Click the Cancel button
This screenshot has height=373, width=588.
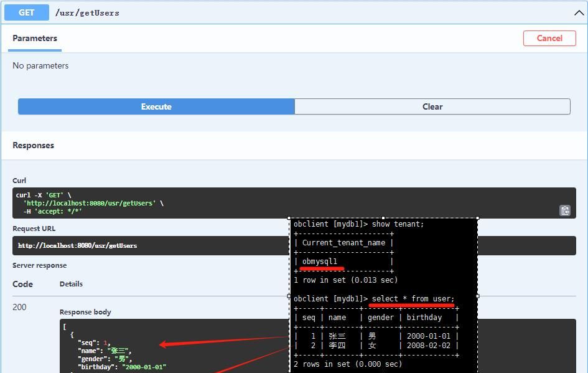(x=549, y=38)
